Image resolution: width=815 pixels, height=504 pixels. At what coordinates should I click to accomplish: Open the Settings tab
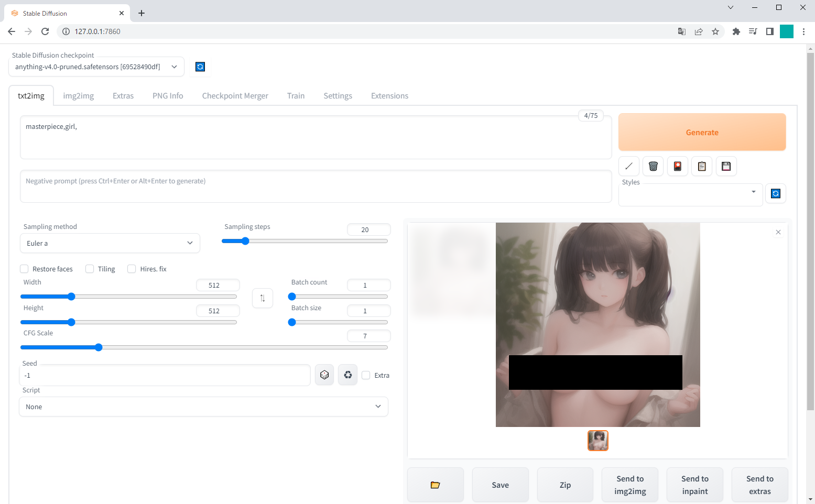tap(338, 96)
